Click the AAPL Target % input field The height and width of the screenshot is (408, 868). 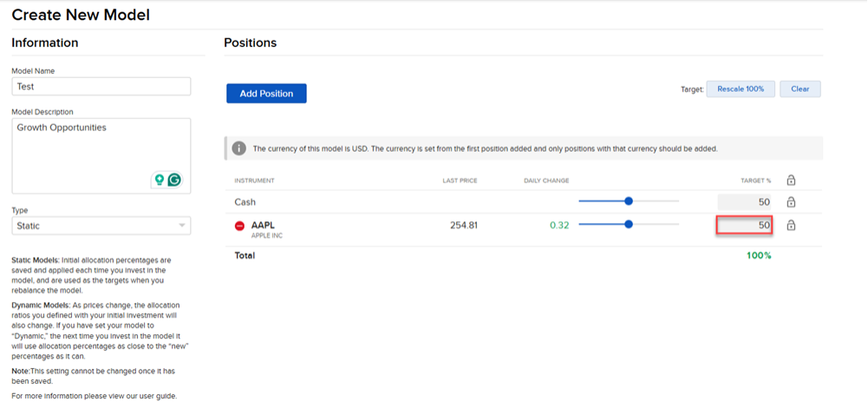tap(744, 225)
